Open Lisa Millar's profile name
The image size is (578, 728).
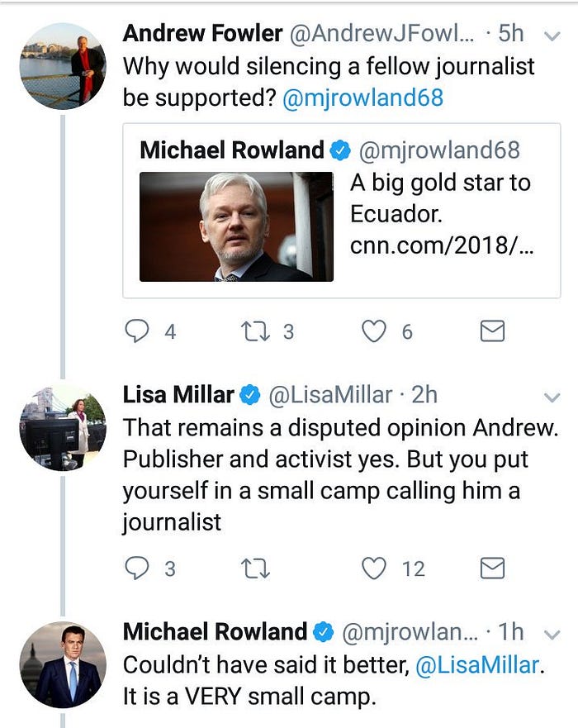[x=178, y=395]
